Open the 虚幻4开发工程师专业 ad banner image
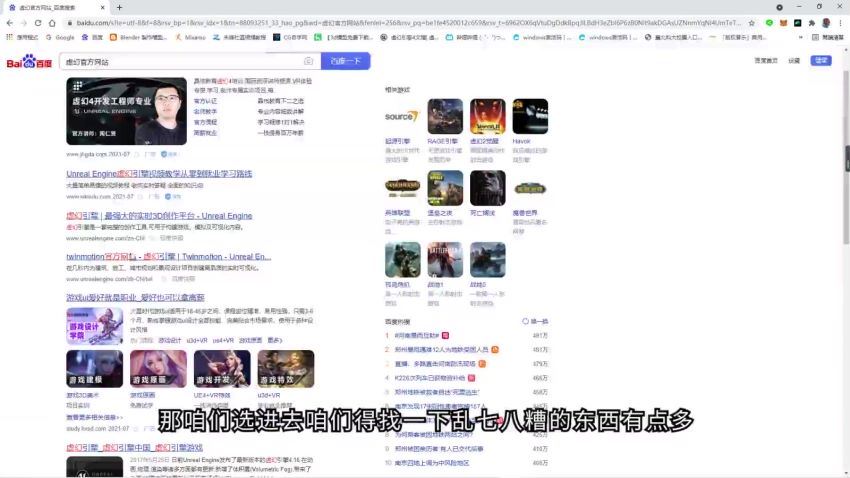 [126, 111]
